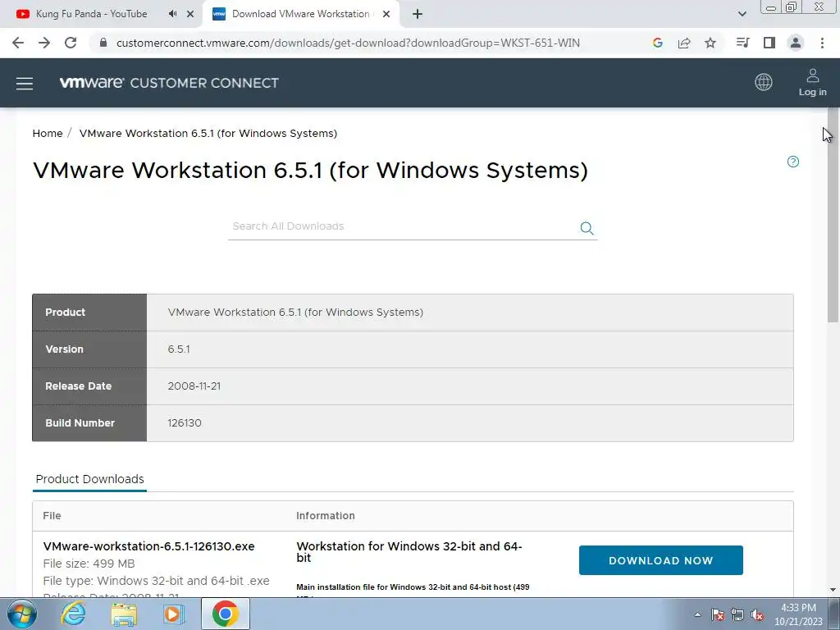Switch to Kung Fu Panda YouTube tab

(91, 14)
